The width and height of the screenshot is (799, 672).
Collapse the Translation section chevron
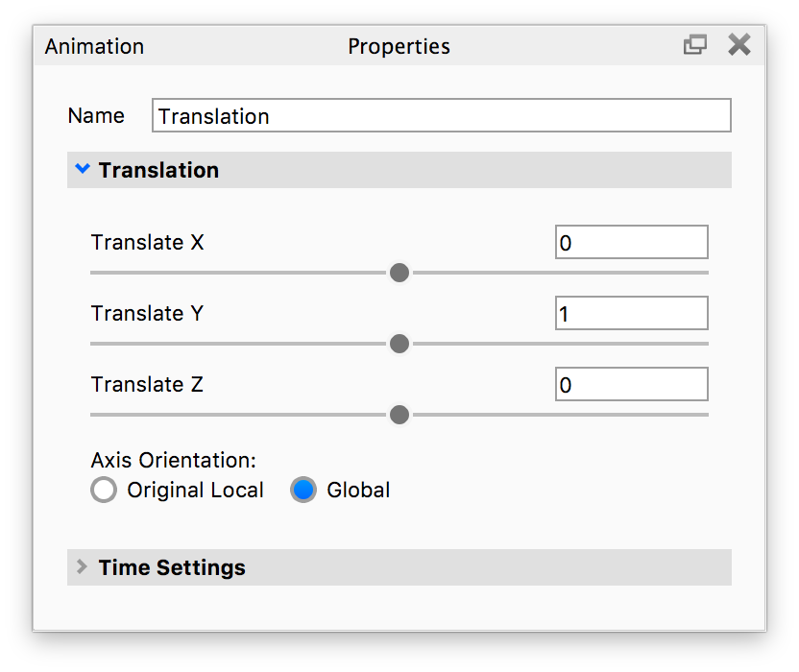tap(83, 170)
